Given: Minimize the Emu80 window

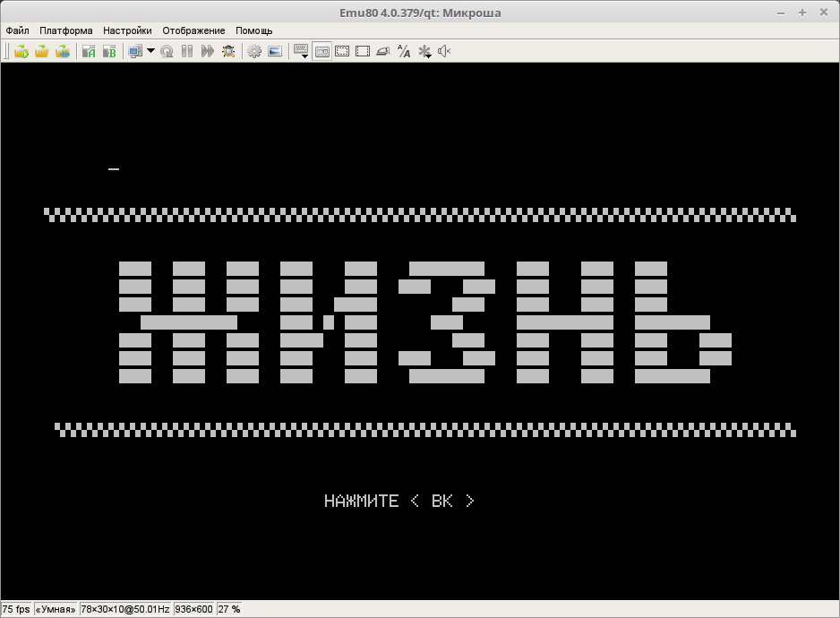Looking at the screenshot, I should coord(781,13).
